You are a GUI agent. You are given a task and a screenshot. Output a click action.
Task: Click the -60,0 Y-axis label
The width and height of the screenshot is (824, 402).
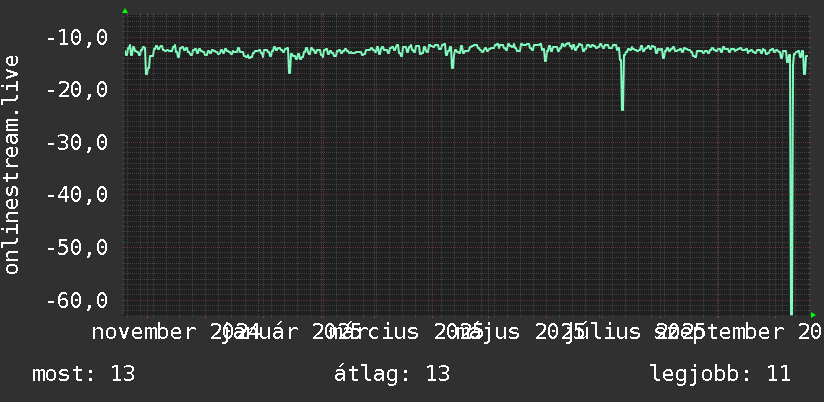77,301
